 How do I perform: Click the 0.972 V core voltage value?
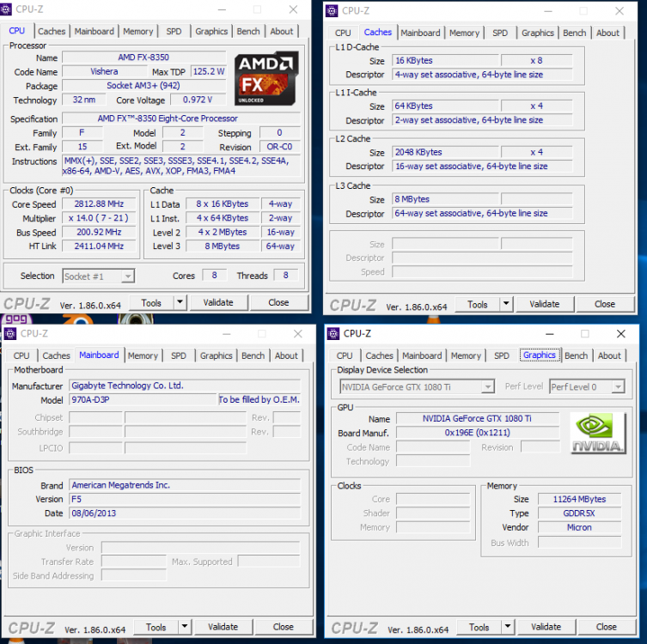(x=198, y=100)
